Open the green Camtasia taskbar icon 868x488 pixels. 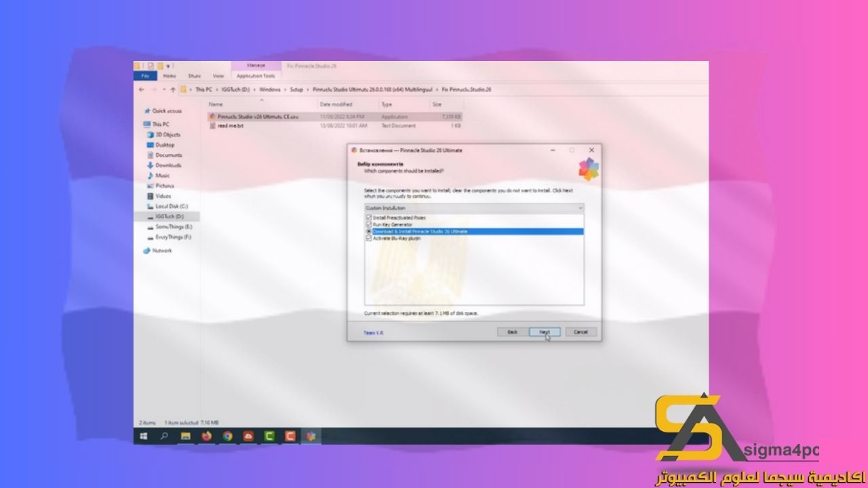[269, 436]
